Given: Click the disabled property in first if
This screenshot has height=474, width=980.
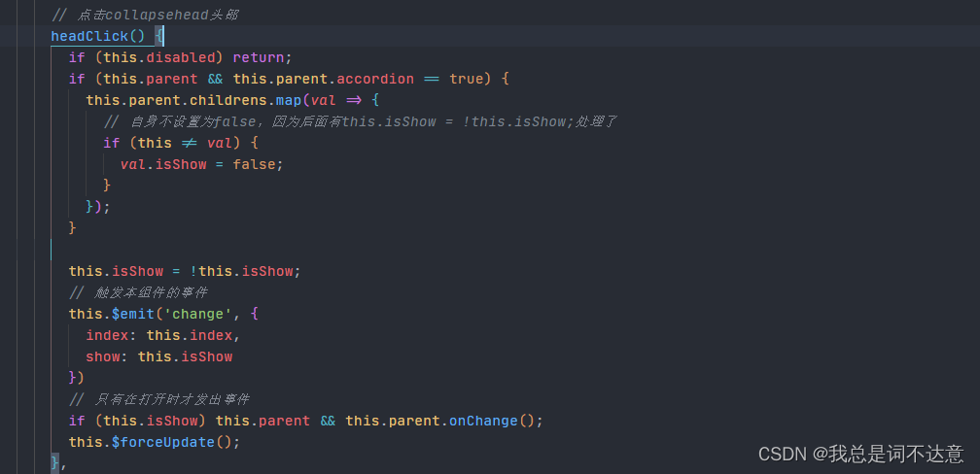Looking at the screenshot, I should [182, 57].
